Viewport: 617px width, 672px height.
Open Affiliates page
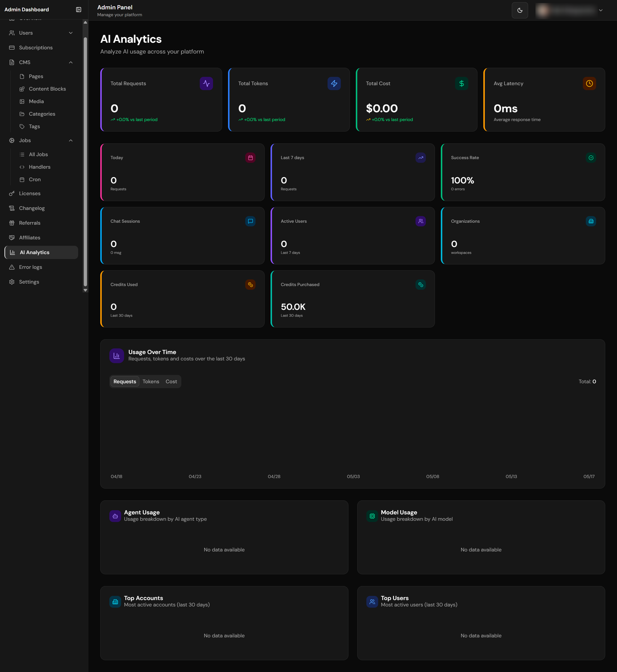(41, 238)
